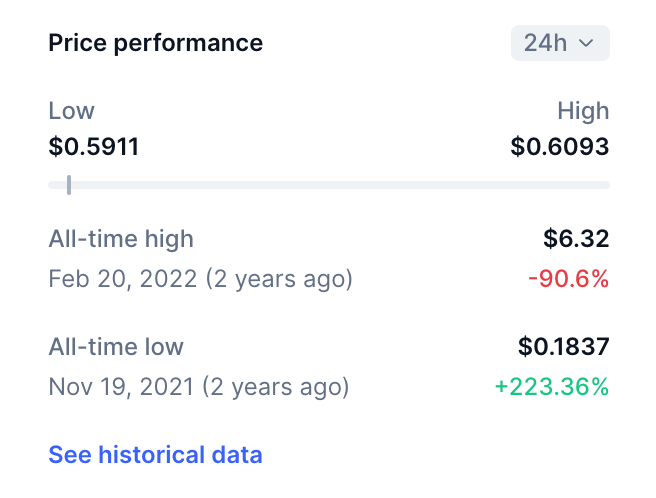Click the chevron arrow next to 24h

click(x=587, y=44)
